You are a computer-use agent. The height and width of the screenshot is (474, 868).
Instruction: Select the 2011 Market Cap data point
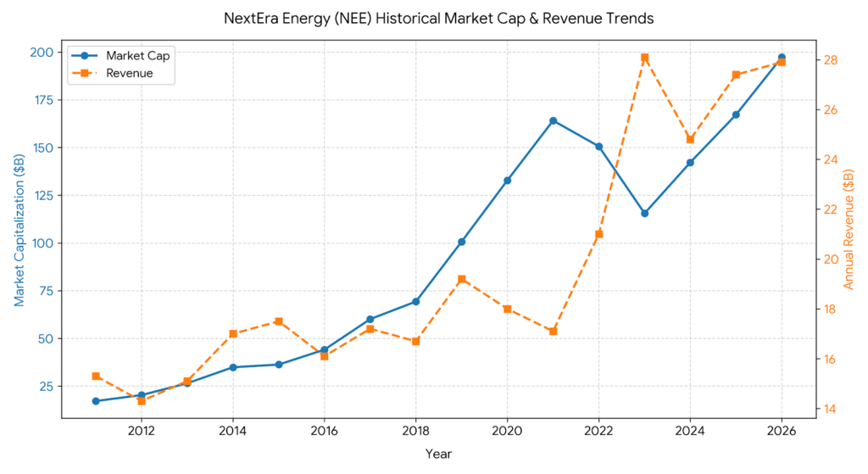tap(96, 401)
